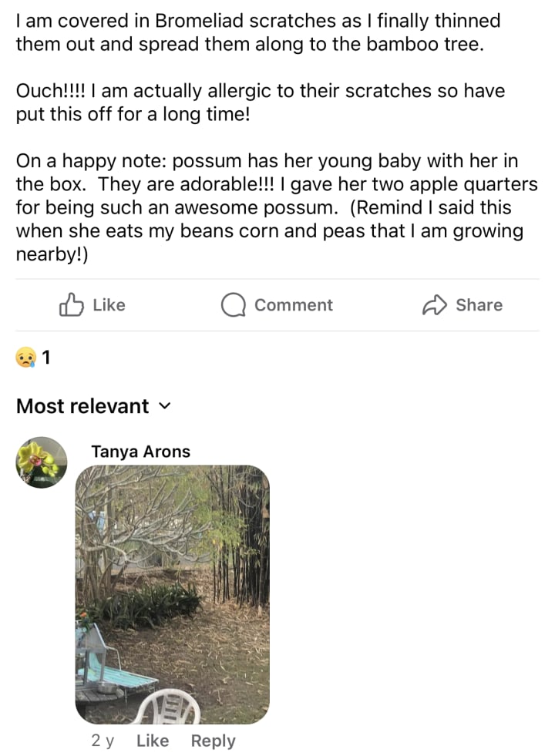This screenshot has width=555, height=756.
Task: Expand the chevron beside Most relevant
Action: [x=163, y=406]
